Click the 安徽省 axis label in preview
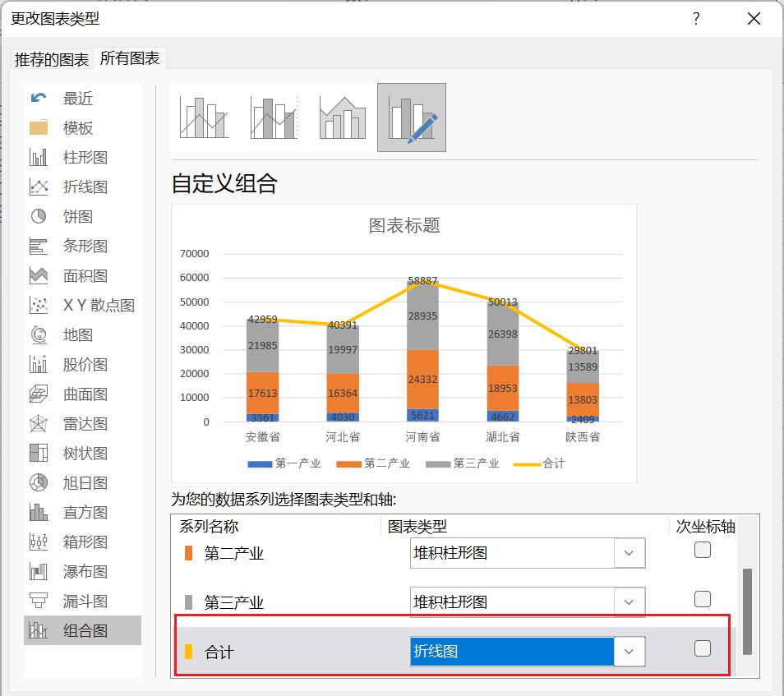The width and height of the screenshot is (784, 696). pyautogui.click(x=262, y=437)
